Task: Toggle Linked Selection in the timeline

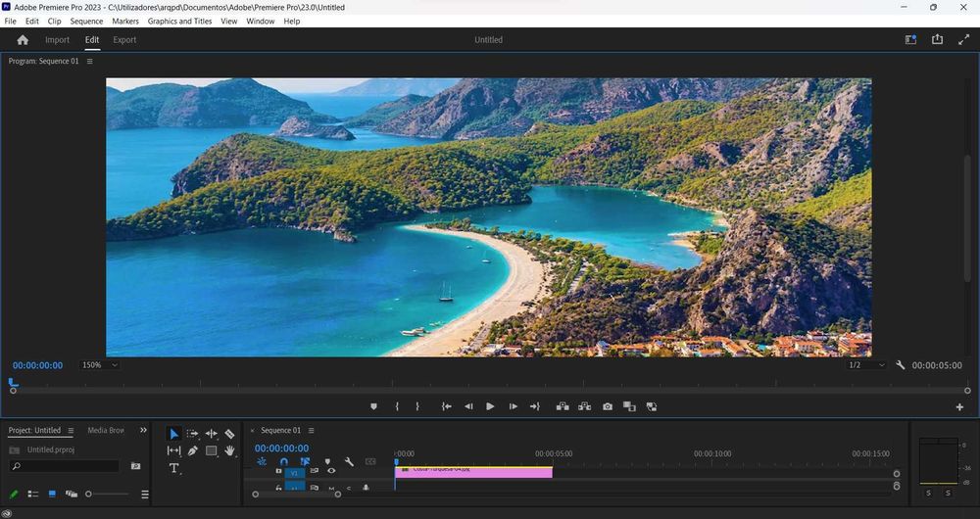Action: coord(305,461)
